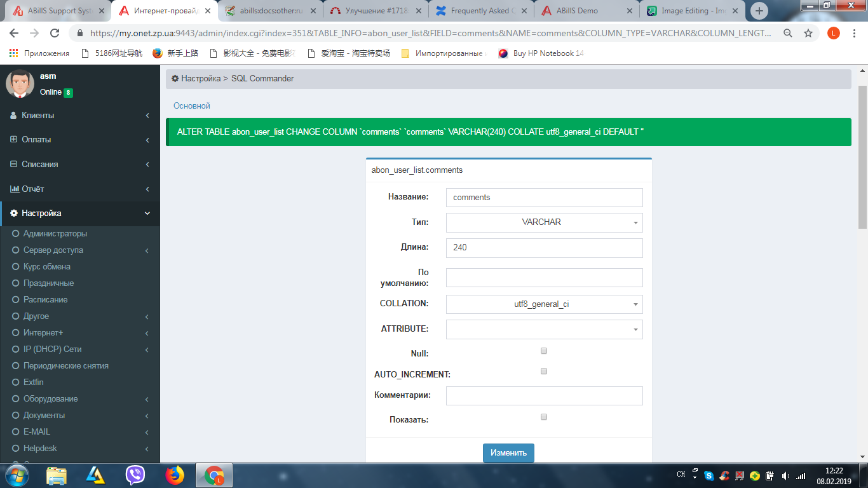The image size is (868, 488).
Task: Open the browser zoom magnifier icon
Action: pyautogui.click(x=787, y=33)
